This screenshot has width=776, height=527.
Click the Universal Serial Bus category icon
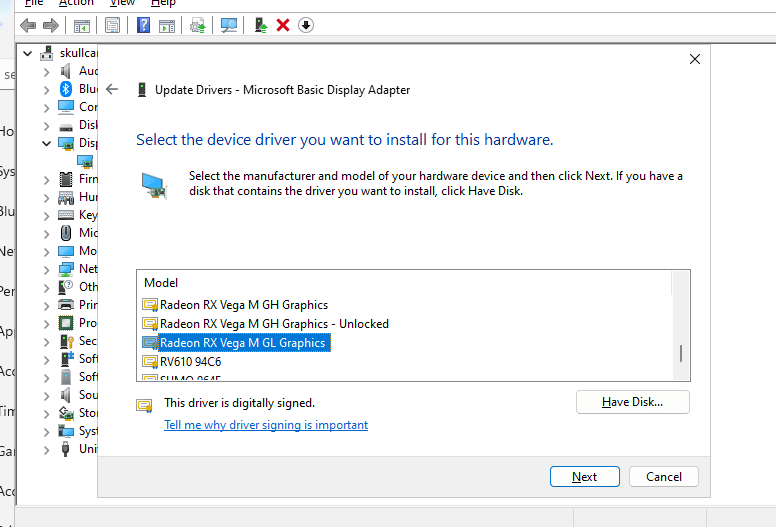(65, 449)
